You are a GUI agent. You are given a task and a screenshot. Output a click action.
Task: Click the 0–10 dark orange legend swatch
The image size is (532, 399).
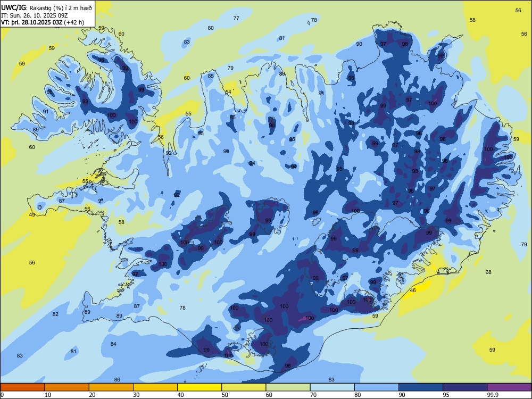22,387
